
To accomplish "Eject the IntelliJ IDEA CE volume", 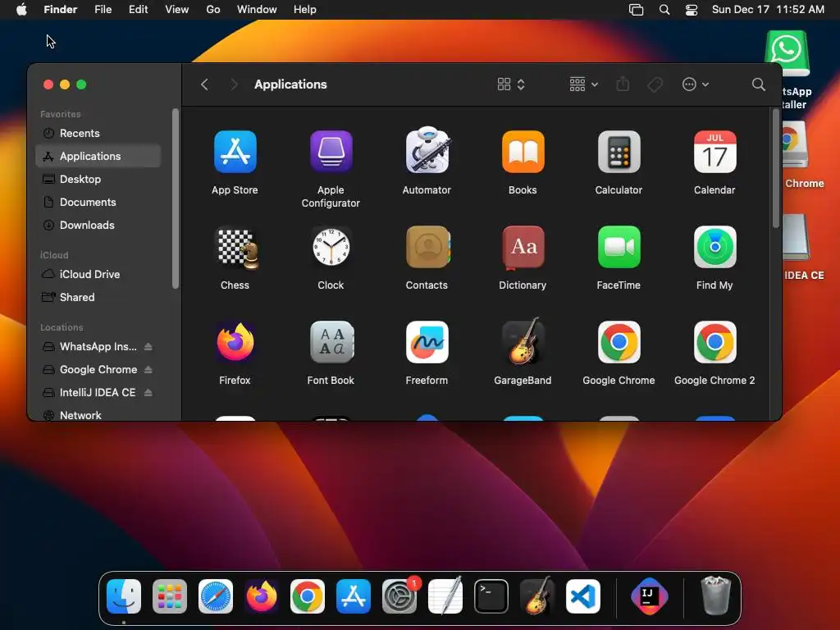I will [x=148, y=393].
